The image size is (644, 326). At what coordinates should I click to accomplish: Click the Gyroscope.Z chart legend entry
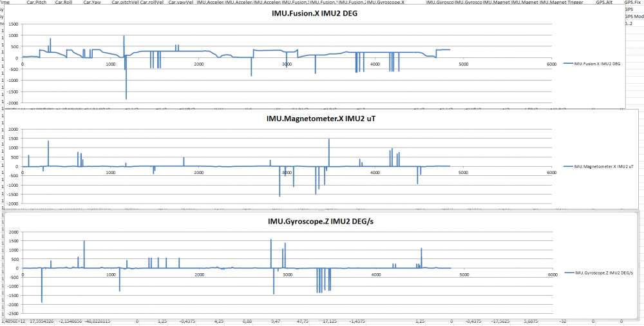point(598,273)
